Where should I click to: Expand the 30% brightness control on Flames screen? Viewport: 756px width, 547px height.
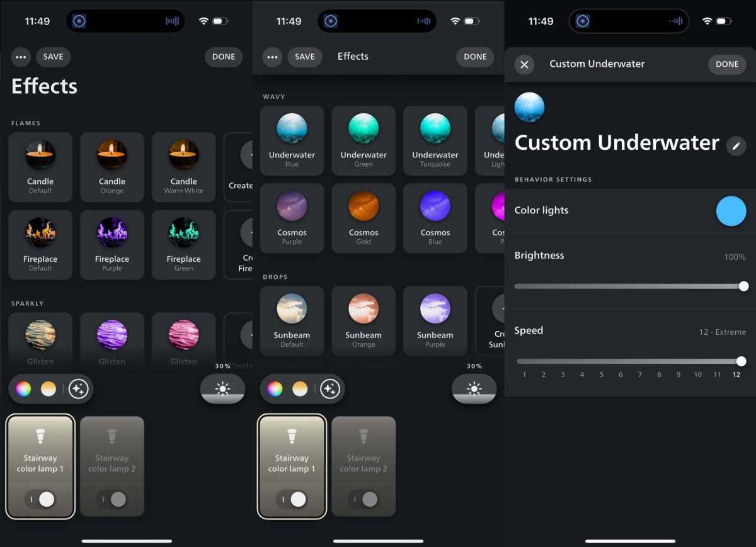coord(222,388)
